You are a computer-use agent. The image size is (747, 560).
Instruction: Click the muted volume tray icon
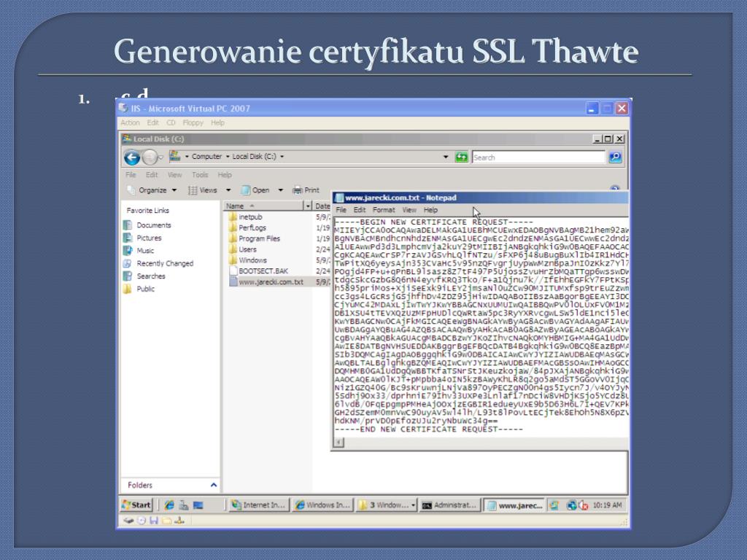coord(583,505)
